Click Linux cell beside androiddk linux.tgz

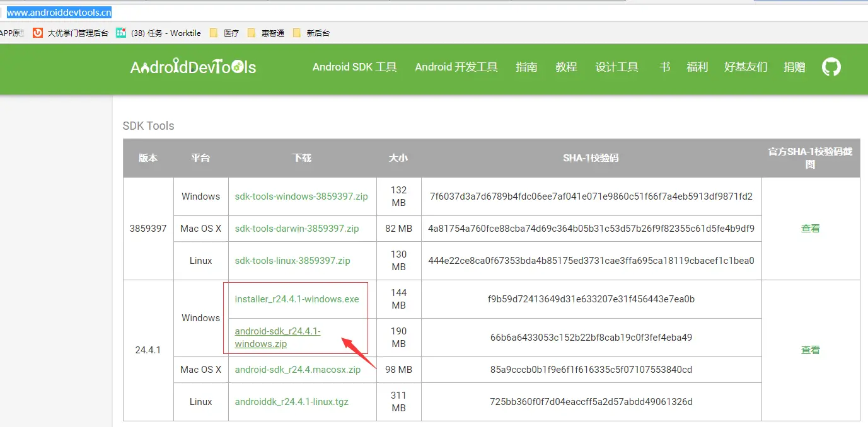pos(200,402)
